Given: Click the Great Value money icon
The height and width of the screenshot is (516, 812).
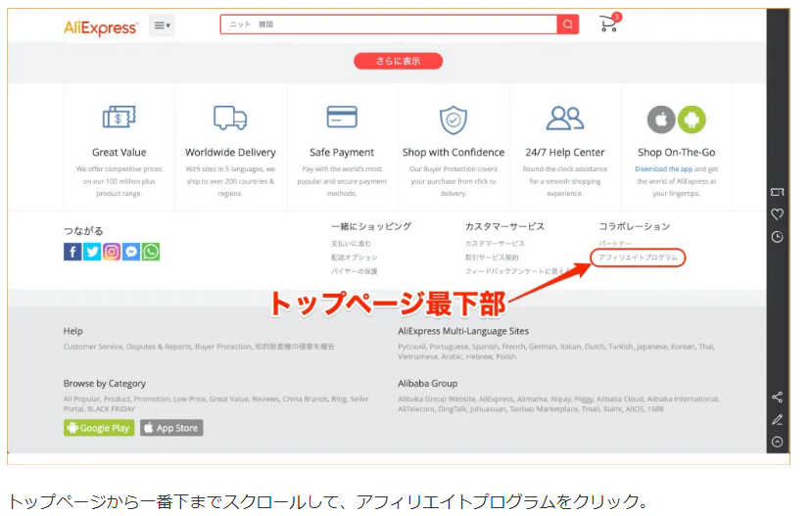Looking at the screenshot, I should 119,117.
